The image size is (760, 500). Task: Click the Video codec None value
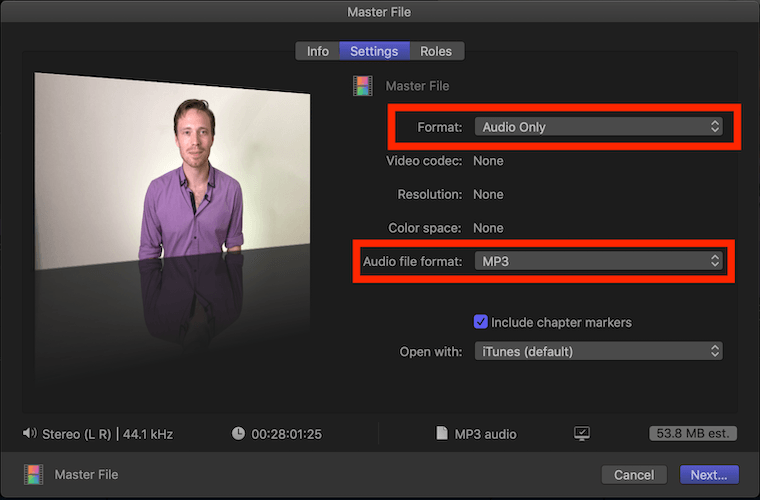click(x=488, y=161)
